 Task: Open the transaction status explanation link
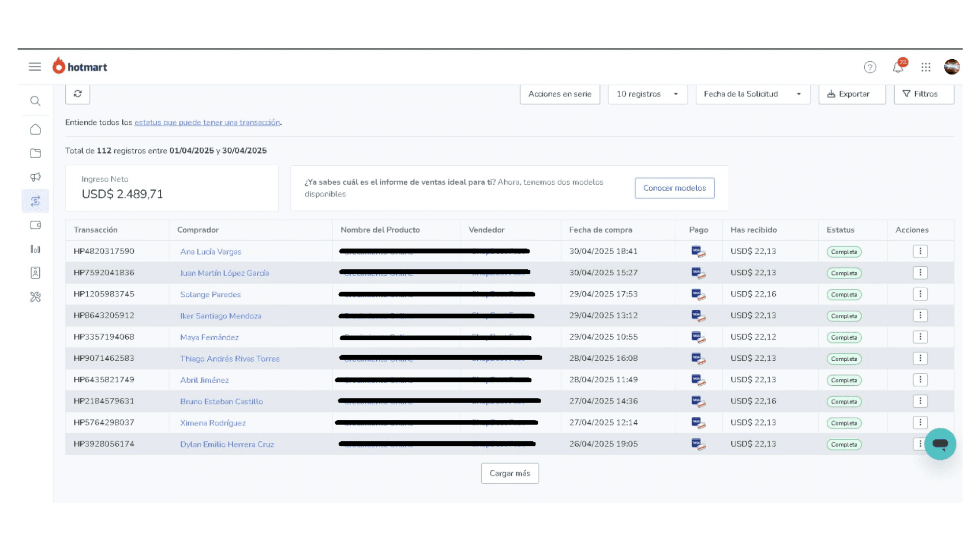coord(207,122)
